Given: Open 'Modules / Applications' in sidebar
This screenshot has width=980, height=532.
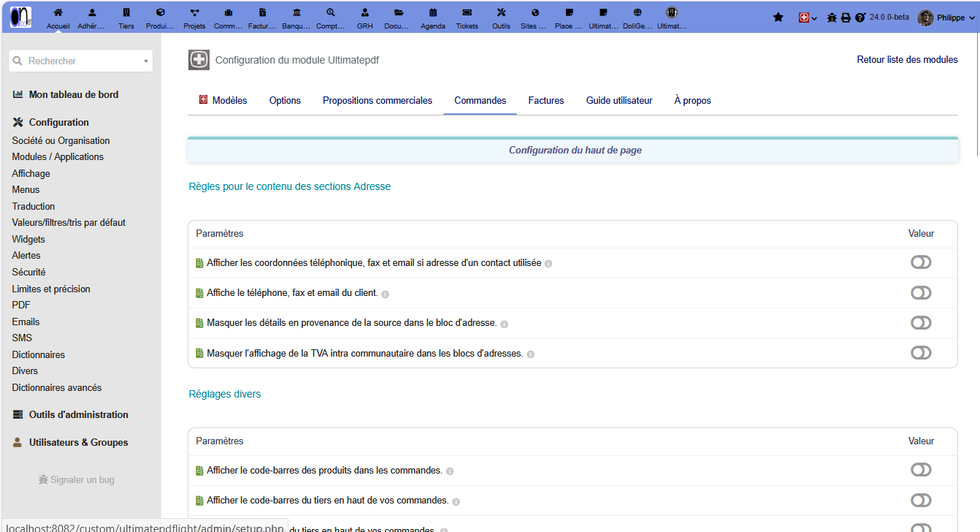Looking at the screenshot, I should [58, 157].
